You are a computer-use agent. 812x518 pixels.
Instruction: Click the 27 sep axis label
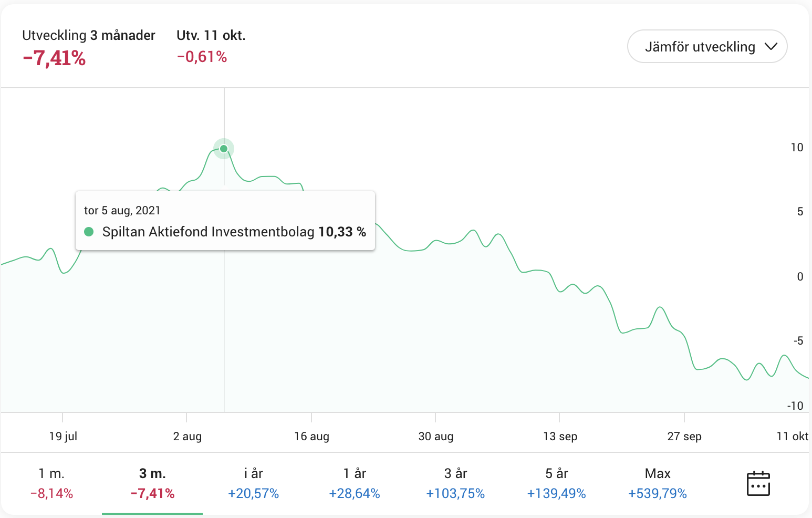click(x=684, y=436)
